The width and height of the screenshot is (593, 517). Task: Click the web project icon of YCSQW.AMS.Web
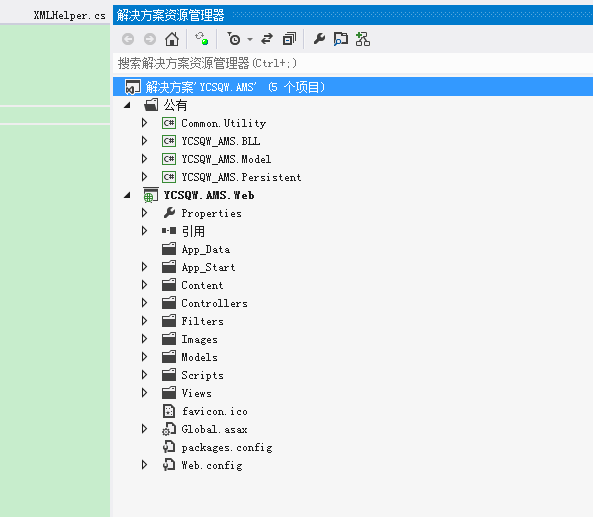151,195
